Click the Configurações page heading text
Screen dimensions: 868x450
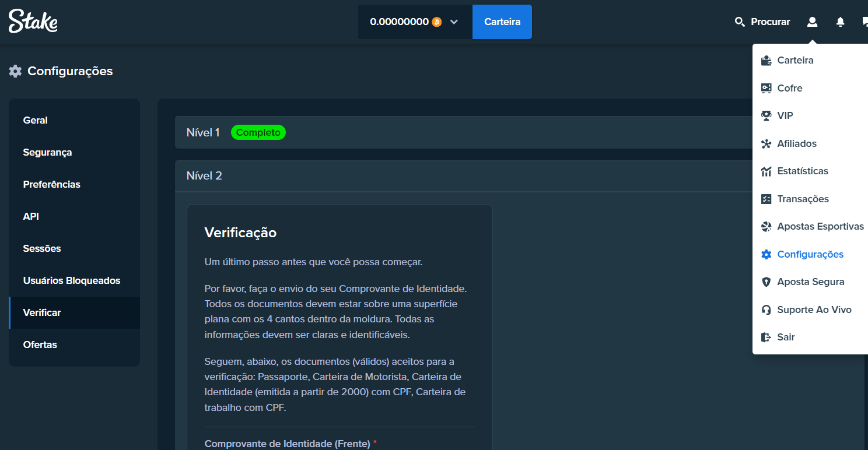pyautogui.click(x=70, y=71)
